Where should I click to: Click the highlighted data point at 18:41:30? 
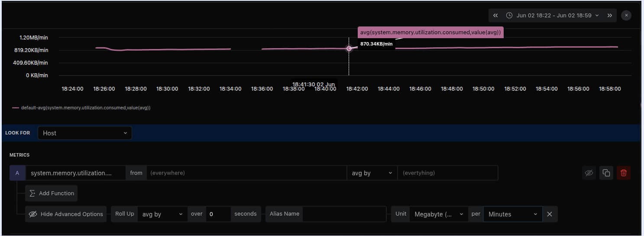click(x=349, y=49)
